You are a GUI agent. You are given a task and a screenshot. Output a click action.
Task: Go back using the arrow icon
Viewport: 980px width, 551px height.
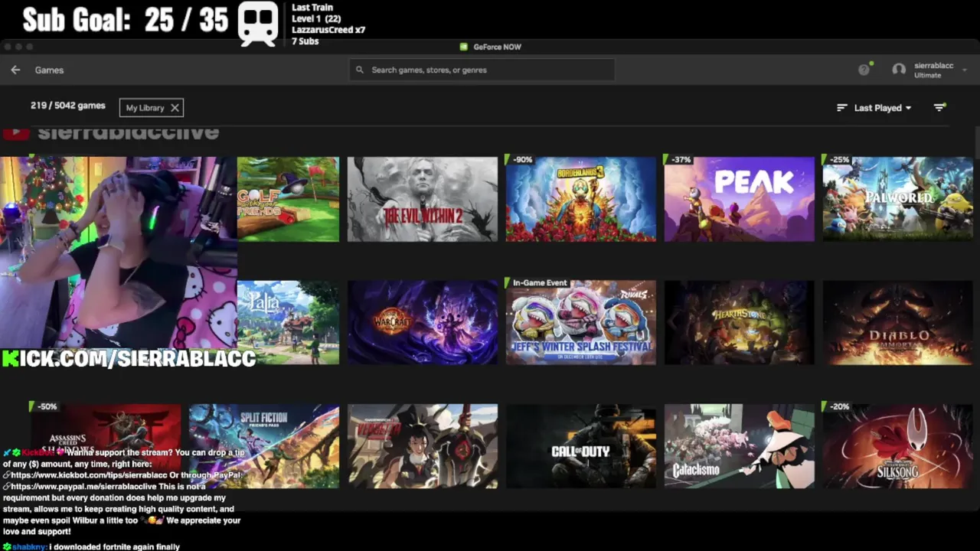15,70
